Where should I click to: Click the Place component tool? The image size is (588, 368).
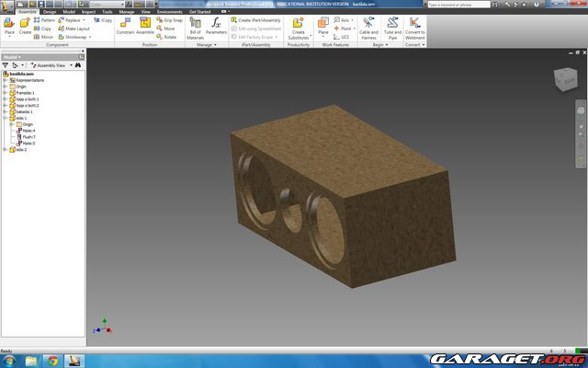pos(9,26)
